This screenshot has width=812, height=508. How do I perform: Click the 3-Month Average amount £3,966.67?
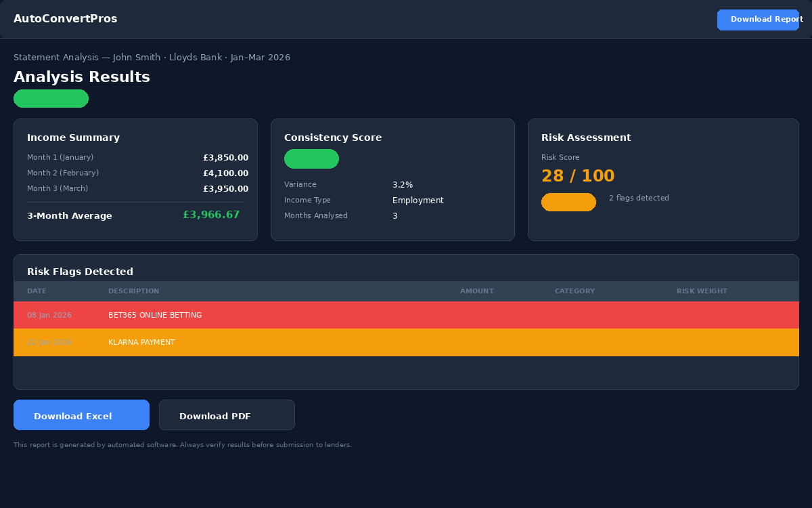[211, 215]
